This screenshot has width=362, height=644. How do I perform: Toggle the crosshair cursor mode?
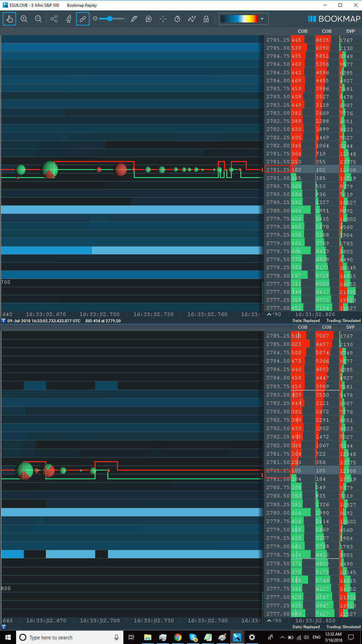point(163,19)
